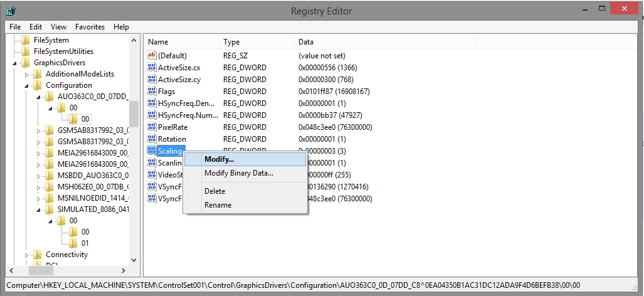Click the Flags DWORD value icon
This screenshot has height=296, width=644.
coord(152,91)
